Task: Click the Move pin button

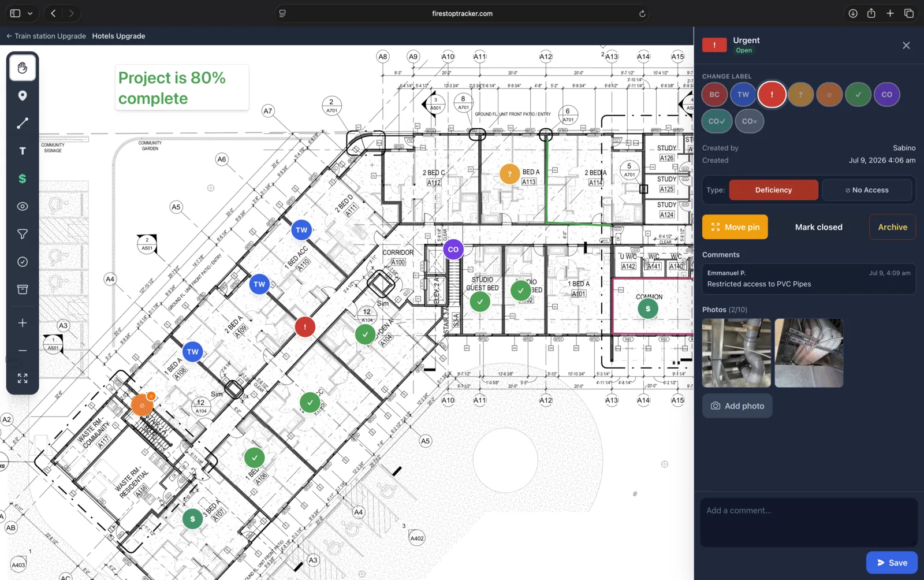Action: point(735,227)
